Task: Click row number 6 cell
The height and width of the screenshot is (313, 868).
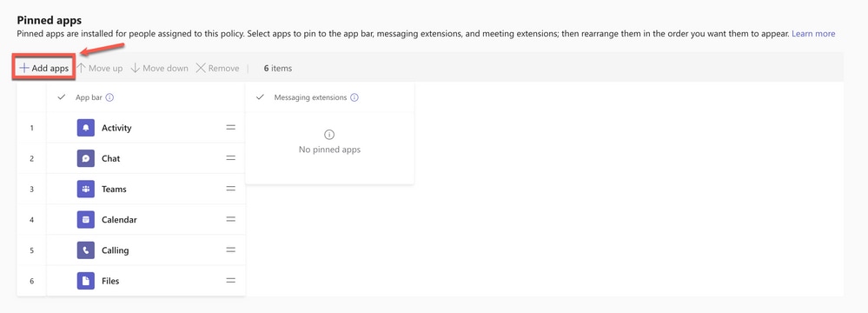Action: coord(31,281)
